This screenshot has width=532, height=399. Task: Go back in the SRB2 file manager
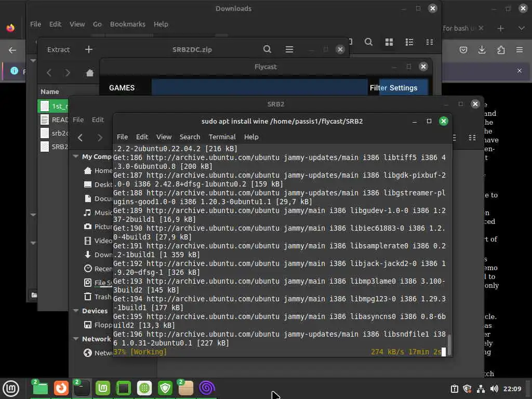tap(80, 137)
